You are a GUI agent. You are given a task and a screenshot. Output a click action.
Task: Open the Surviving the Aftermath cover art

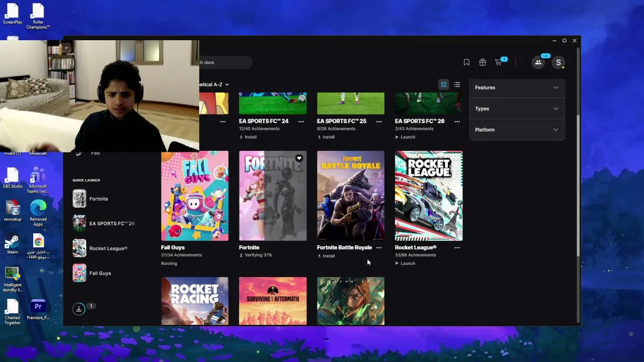click(273, 301)
